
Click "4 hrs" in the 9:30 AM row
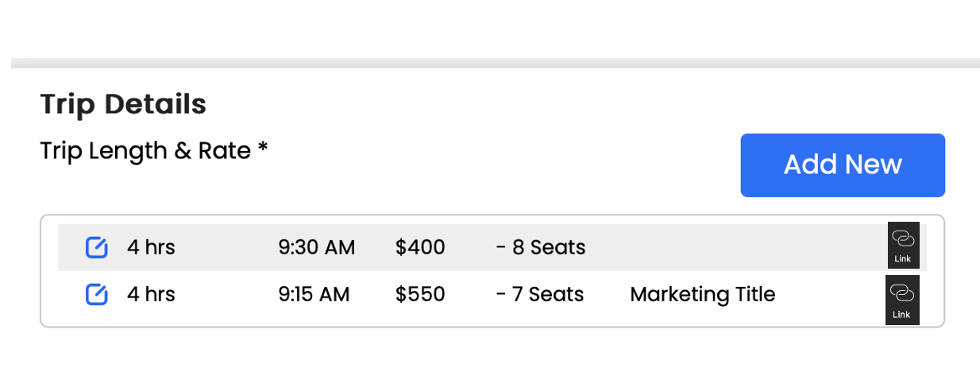(151, 248)
